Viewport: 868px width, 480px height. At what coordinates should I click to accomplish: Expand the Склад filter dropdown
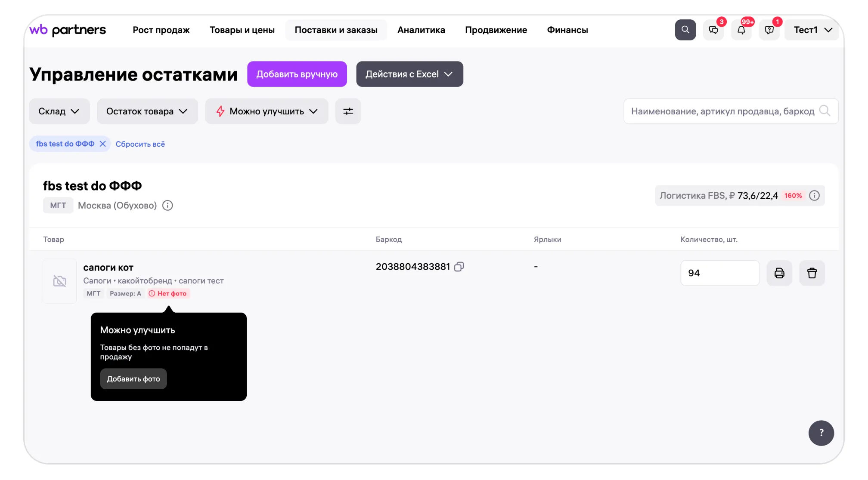59,111
